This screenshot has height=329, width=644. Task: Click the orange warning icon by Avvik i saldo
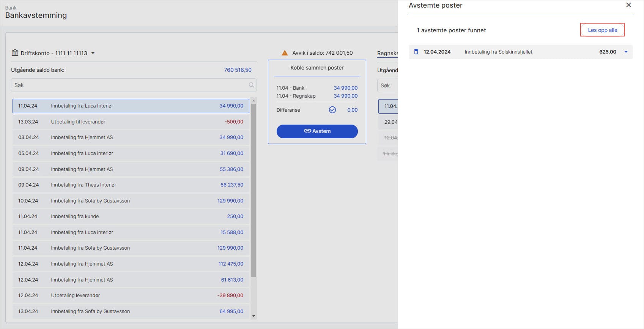[285, 53]
